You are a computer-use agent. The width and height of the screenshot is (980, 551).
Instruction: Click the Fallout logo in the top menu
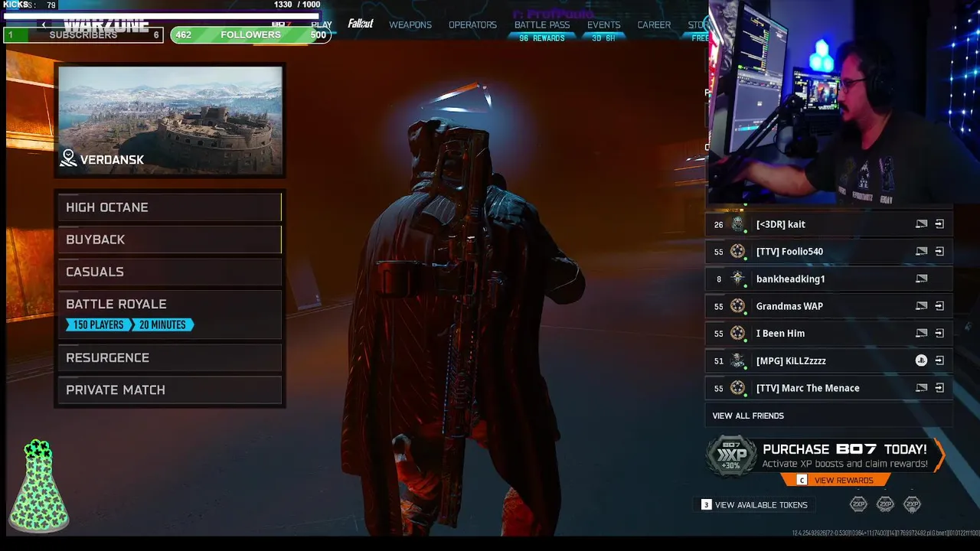(x=361, y=24)
